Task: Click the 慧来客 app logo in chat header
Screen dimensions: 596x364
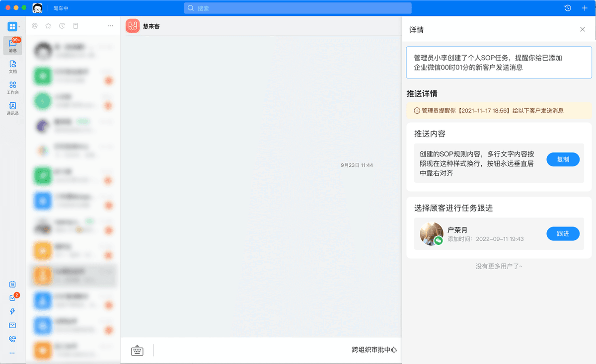Action: click(x=132, y=26)
